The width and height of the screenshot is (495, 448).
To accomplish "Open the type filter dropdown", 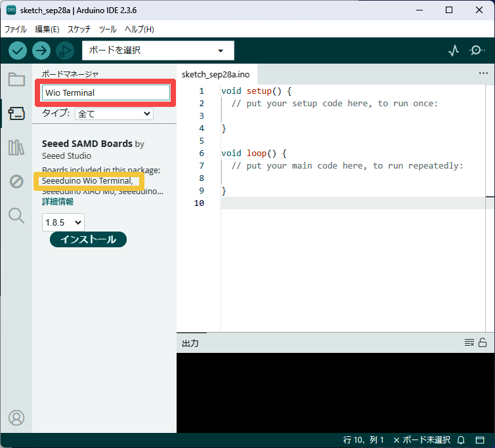I will [114, 113].
